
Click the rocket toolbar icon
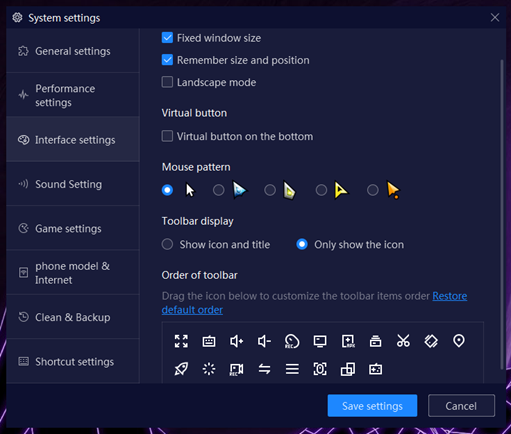coord(181,369)
